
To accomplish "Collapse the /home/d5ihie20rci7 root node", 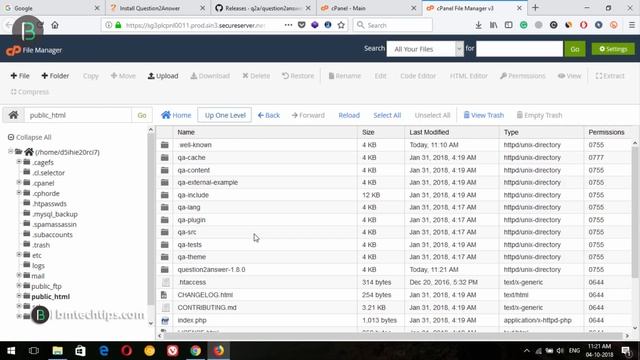I will [11, 151].
